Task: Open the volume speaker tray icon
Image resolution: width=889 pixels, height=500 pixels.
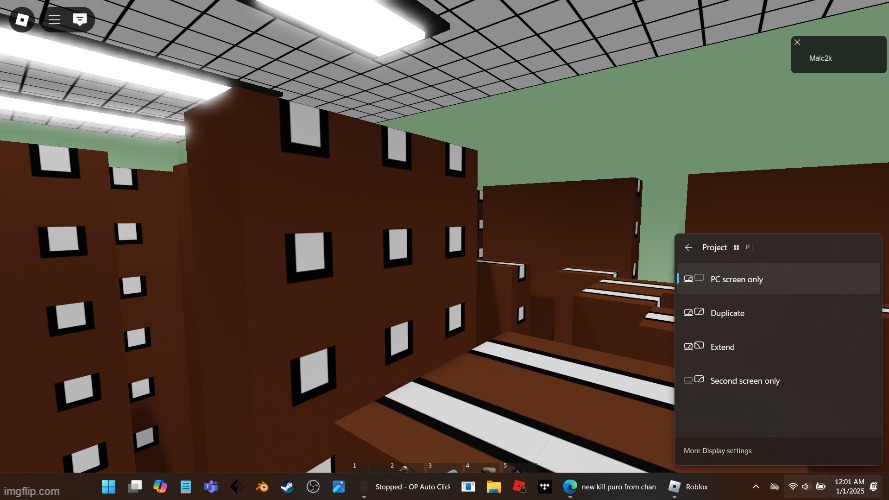Action: [806, 486]
